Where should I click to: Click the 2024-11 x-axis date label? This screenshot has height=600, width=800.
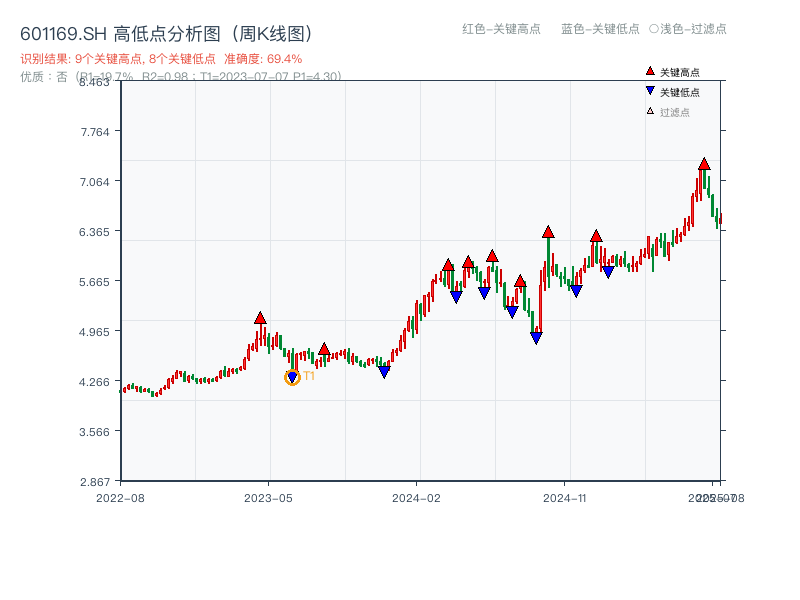565,498
